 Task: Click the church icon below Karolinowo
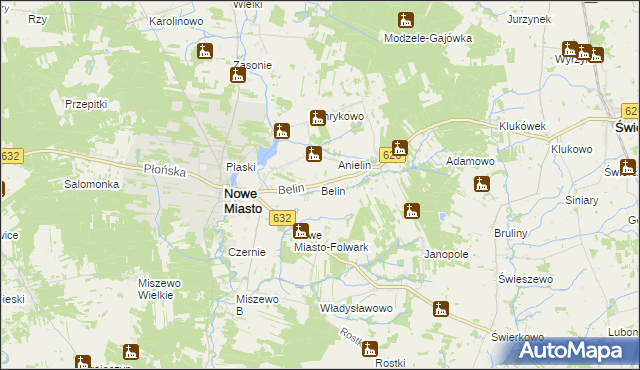click(205, 51)
